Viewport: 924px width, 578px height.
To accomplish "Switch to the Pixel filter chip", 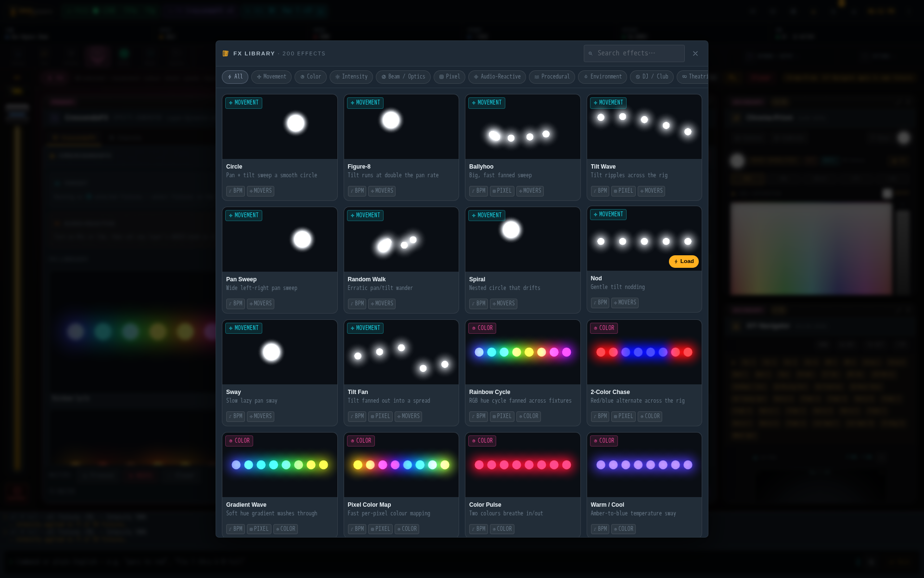I will pyautogui.click(x=449, y=77).
